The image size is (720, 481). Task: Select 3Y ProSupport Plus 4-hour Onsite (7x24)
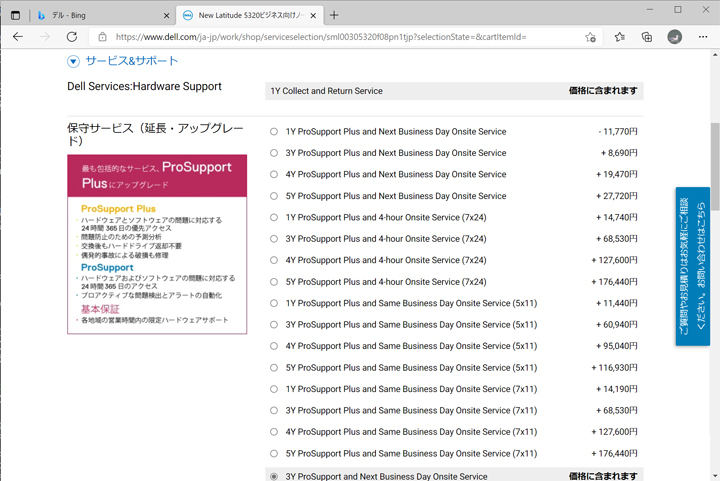(274, 239)
